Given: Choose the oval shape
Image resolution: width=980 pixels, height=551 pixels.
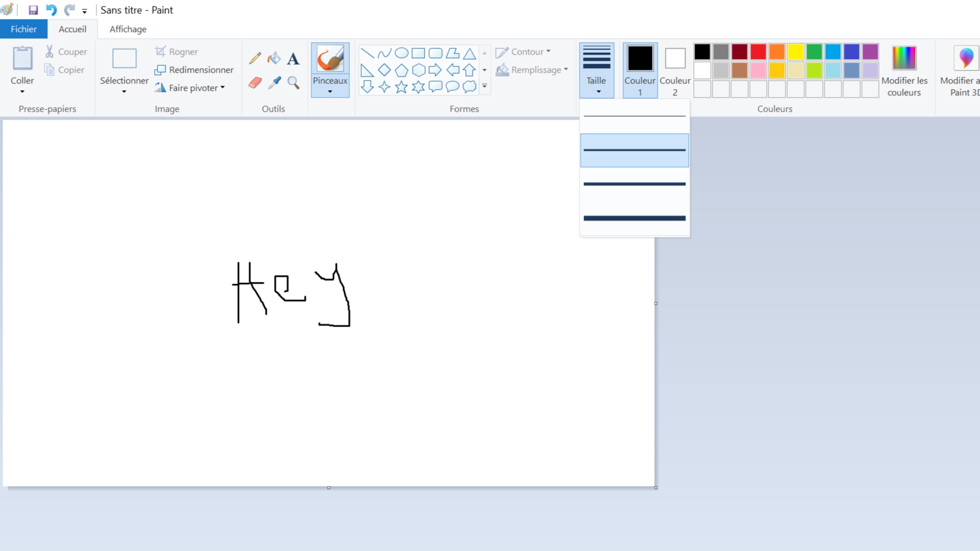Looking at the screenshot, I should pyautogui.click(x=402, y=53).
